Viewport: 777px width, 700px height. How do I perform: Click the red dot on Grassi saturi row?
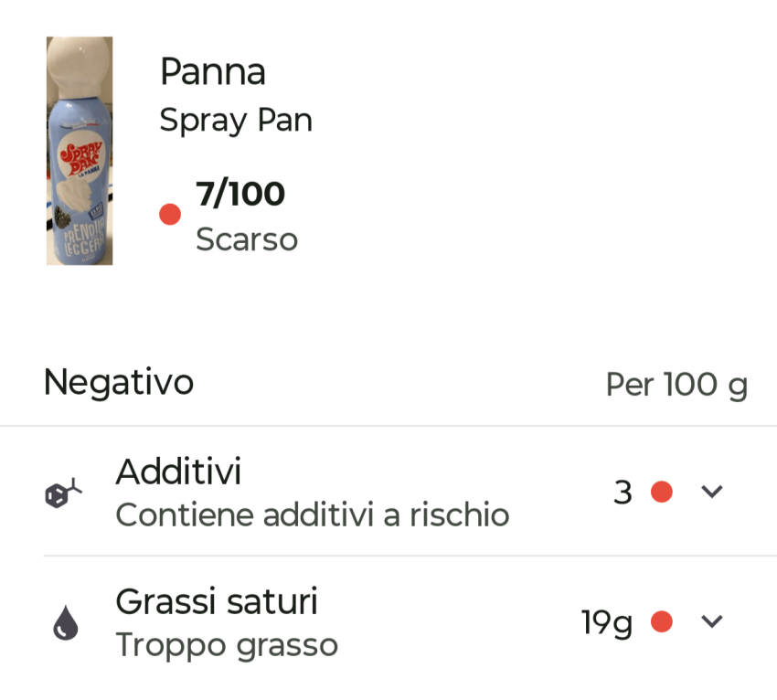[x=662, y=622]
